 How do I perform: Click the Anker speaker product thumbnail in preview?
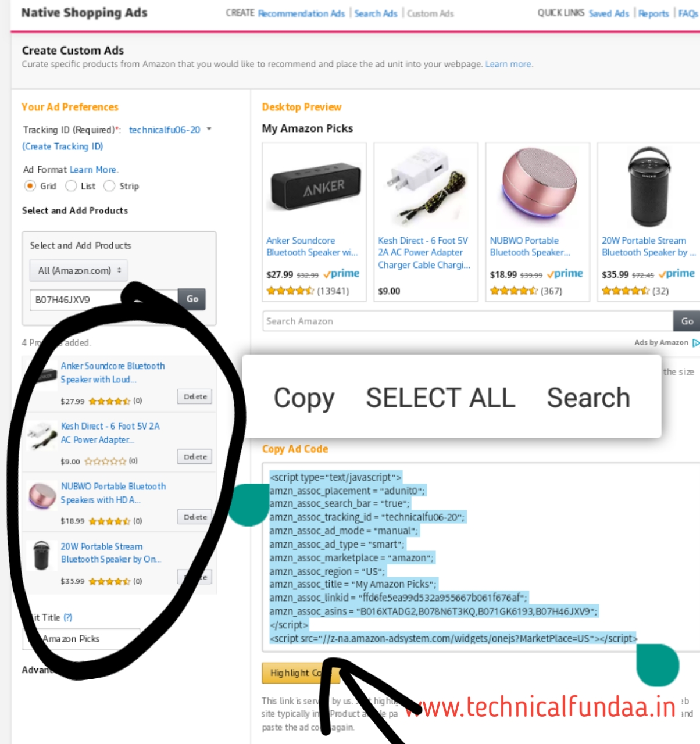point(315,187)
